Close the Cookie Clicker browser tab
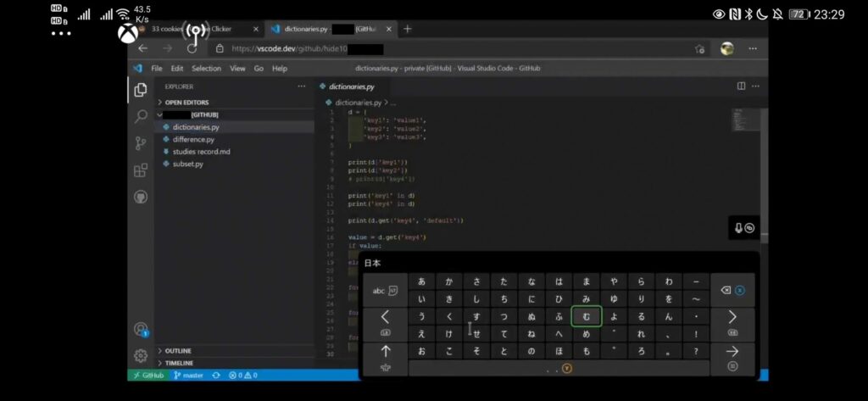The width and height of the screenshot is (868, 401). [256, 29]
